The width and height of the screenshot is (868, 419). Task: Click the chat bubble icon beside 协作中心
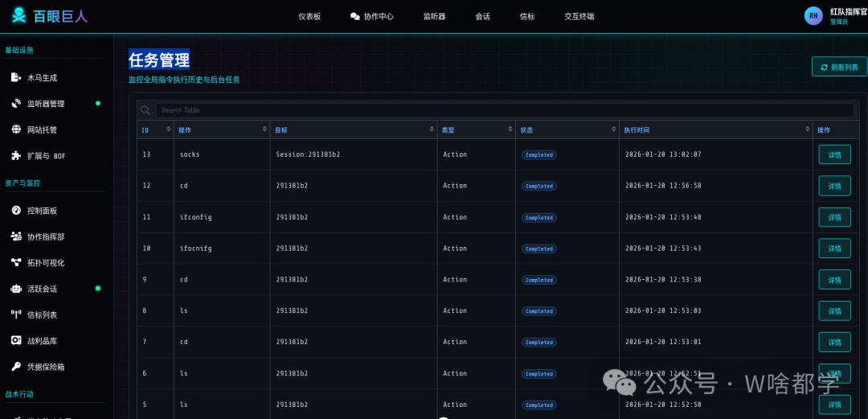click(x=355, y=17)
